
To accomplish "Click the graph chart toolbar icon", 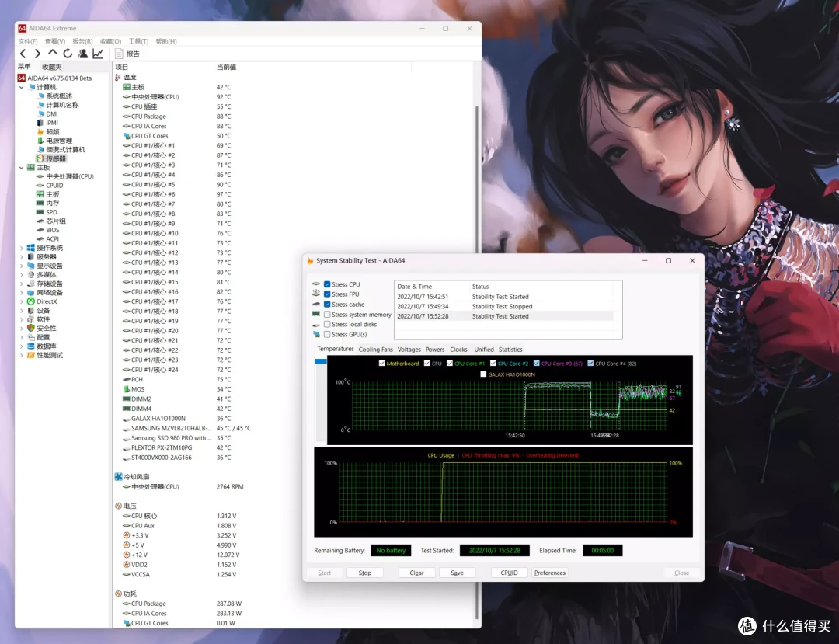I will (98, 54).
